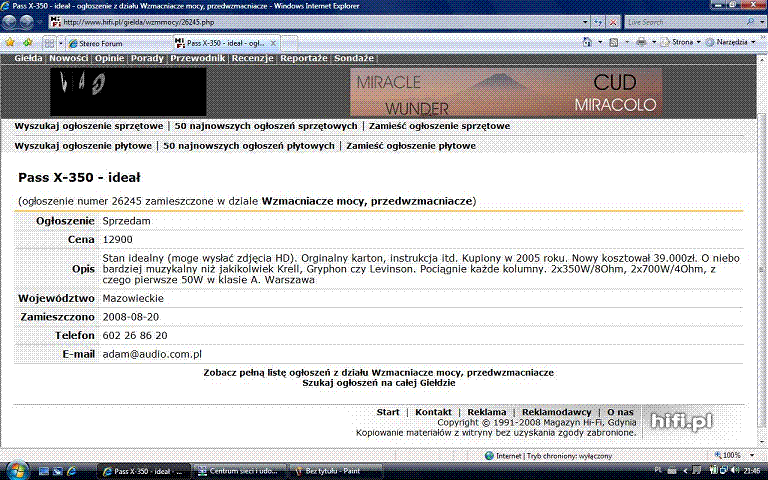Open the Reportaże site menu item
The image size is (768, 480).
[x=304, y=58]
